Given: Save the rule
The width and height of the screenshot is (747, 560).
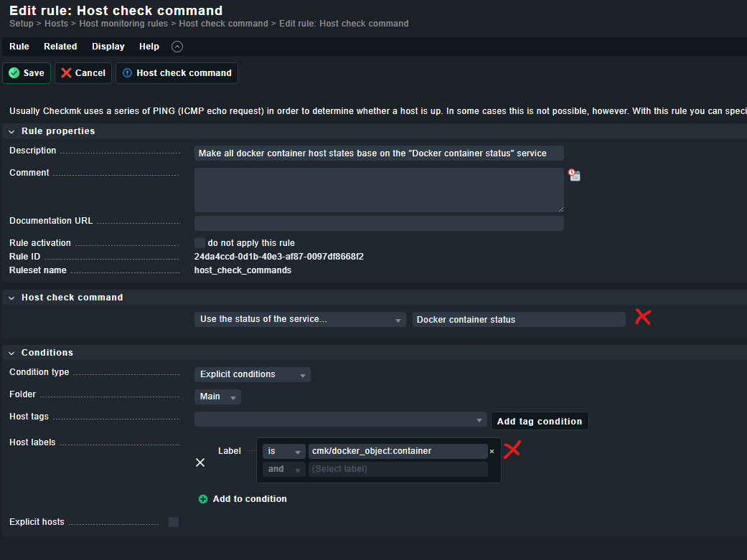Looking at the screenshot, I should (27, 73).
